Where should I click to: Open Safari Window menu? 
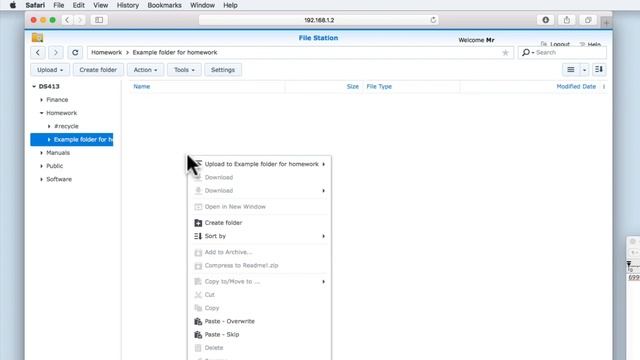(202, 5)
